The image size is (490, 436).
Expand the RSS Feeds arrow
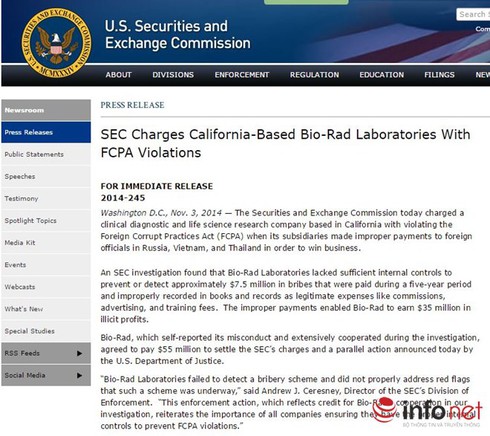[79, 353]
